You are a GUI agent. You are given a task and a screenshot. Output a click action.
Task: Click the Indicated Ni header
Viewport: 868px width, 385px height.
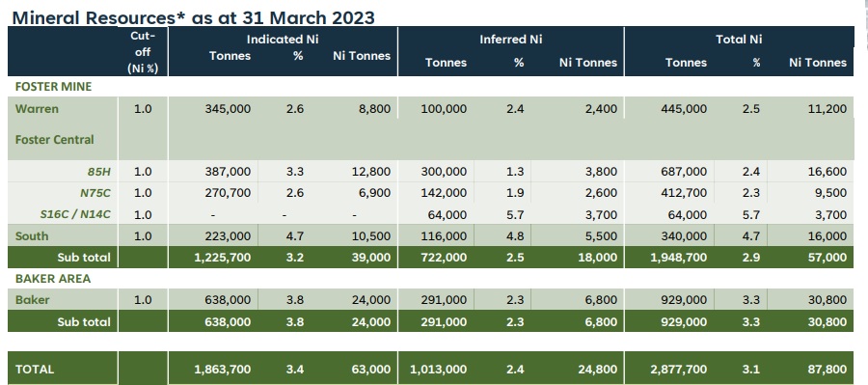(x=283, y=40)
